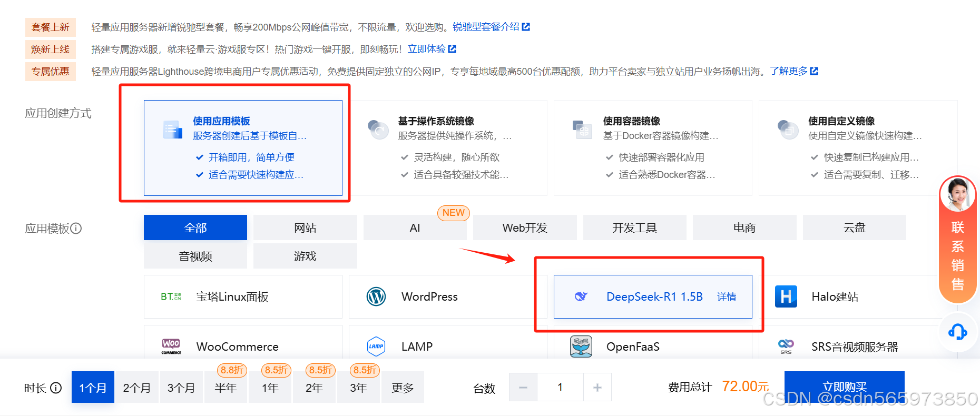Click the container image icon
This screenshot has height=416, width=980.
[x=582, y=129]
